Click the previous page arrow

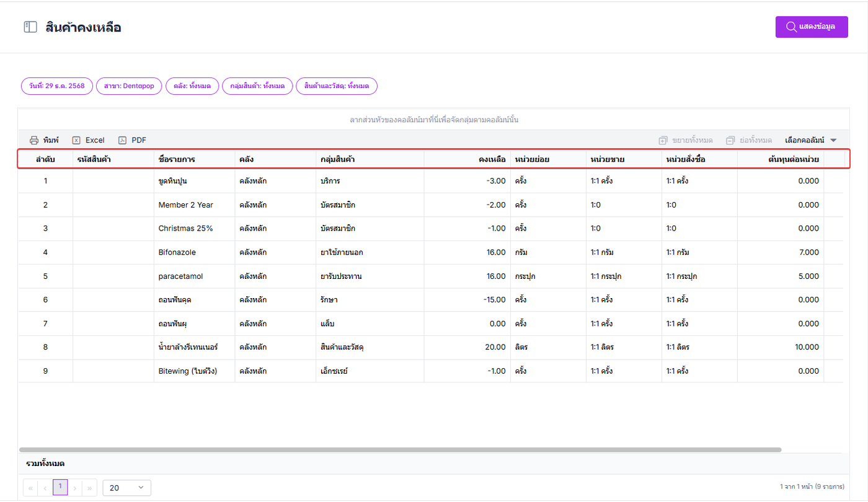45,488
